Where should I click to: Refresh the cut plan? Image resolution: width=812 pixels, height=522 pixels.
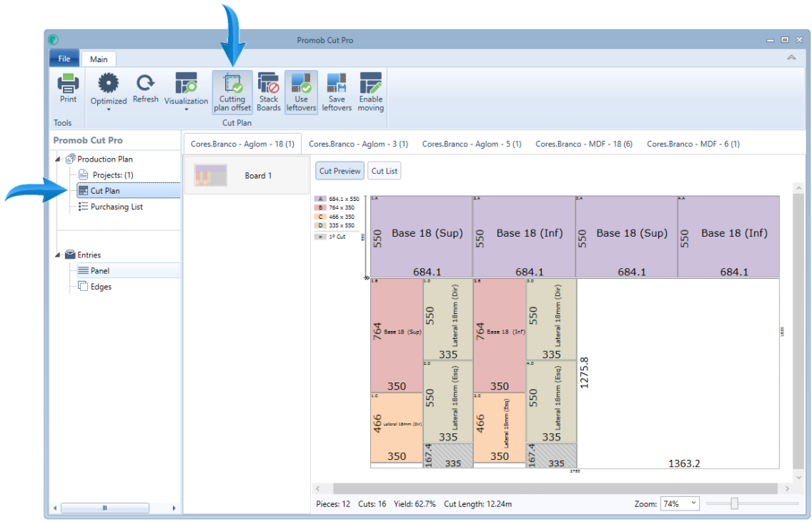(146, 83)
